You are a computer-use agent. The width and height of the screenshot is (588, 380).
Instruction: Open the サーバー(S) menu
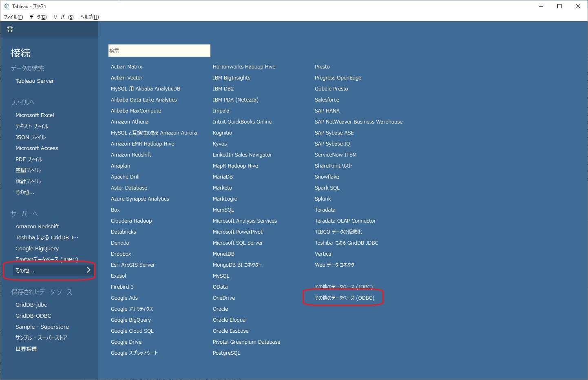pos(64,17)
